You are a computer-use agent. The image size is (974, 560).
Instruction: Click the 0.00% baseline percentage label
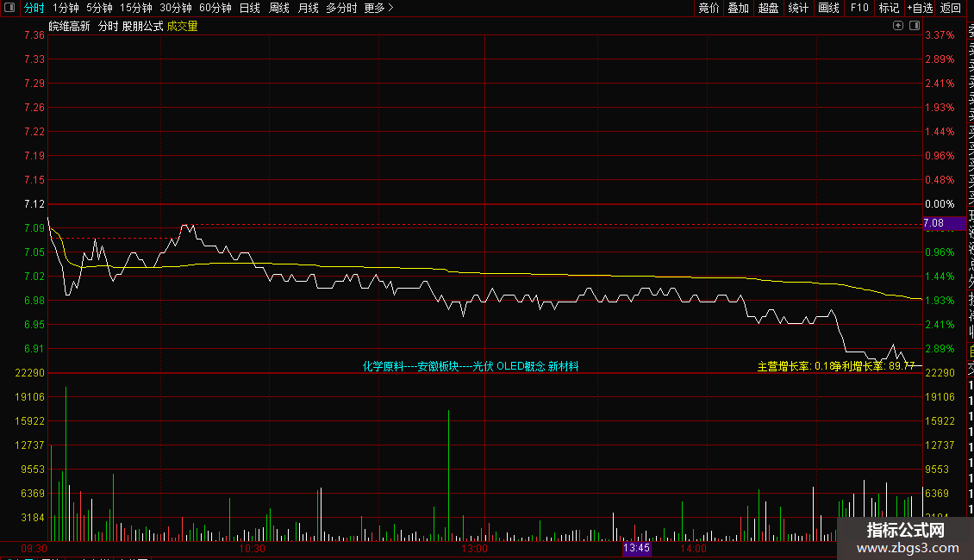click(x=940, y=203)
